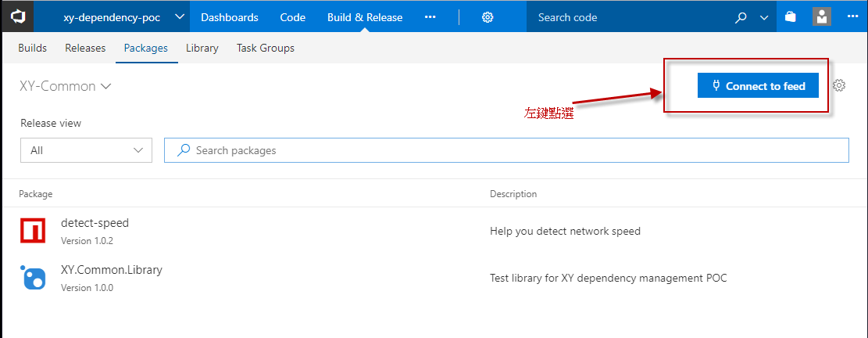Open the Dashboards menu
The height and width of the screenshot is (338, 868).
(x=229, y=17)
